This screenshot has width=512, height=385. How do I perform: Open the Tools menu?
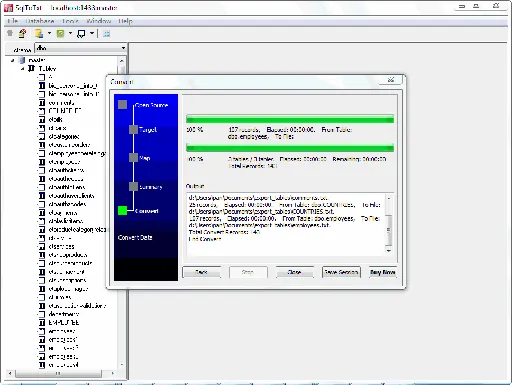click(x=70, y=21)
